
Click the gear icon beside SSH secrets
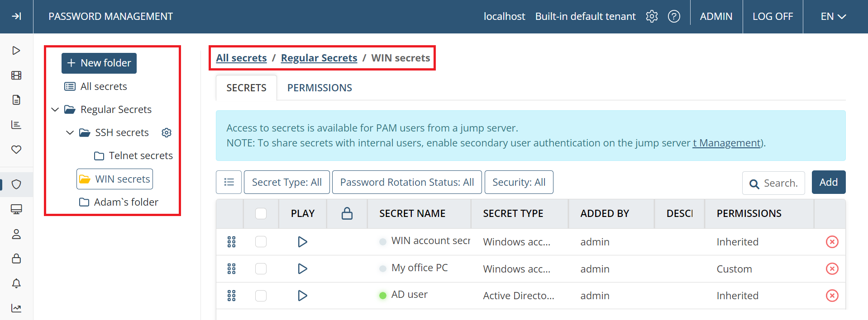(167, 132)
